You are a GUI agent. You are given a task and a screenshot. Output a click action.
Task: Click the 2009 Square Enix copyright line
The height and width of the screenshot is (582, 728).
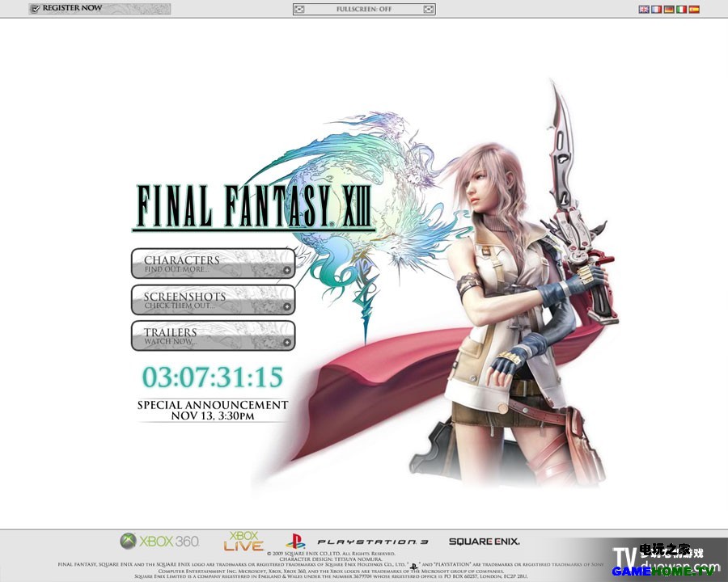click(x=331, y=554)
